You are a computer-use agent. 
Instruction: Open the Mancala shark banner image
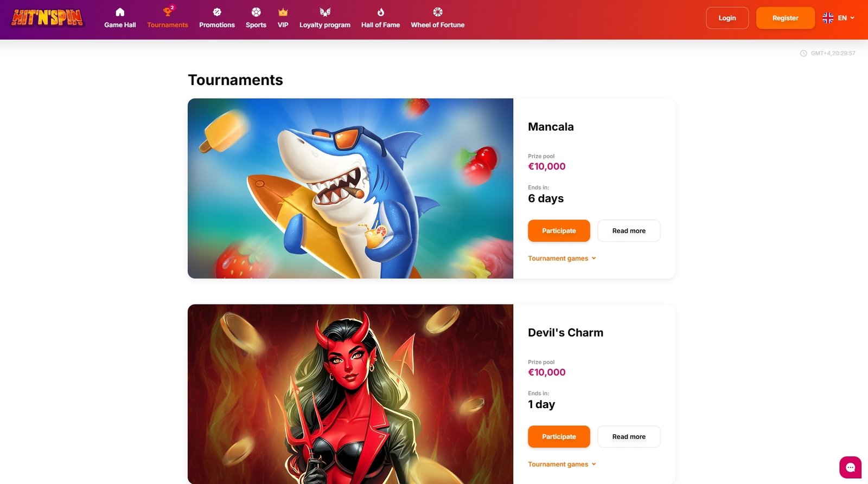(350, 189)
